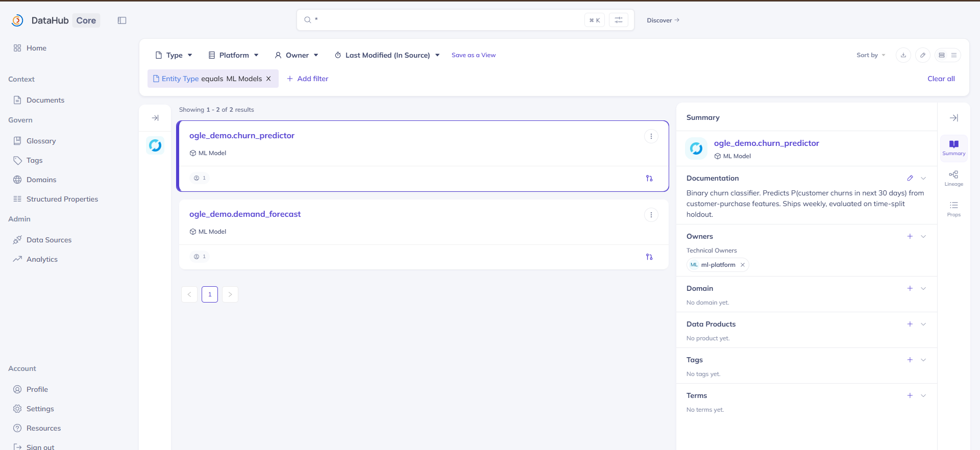Follow the Discover link
Image resolution: width=980 pixels, height=450 pixels.
pyautogui.click(x=663, y=20)
